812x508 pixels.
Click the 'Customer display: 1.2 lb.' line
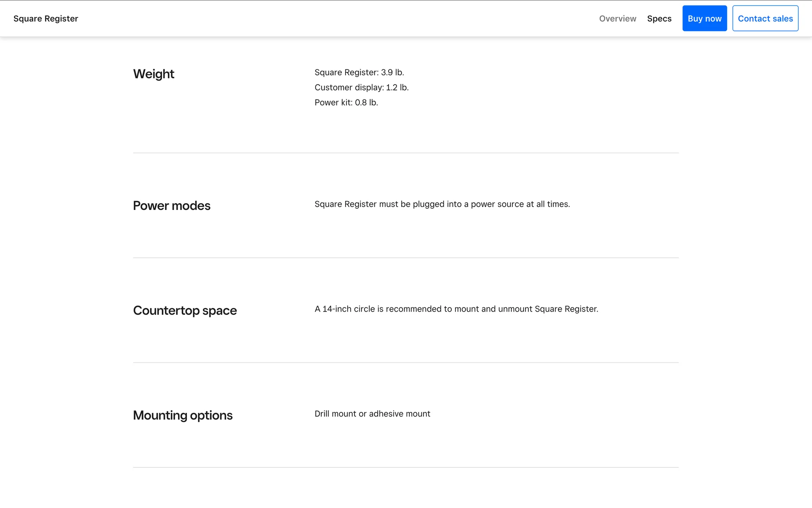(x=361, y=88)
